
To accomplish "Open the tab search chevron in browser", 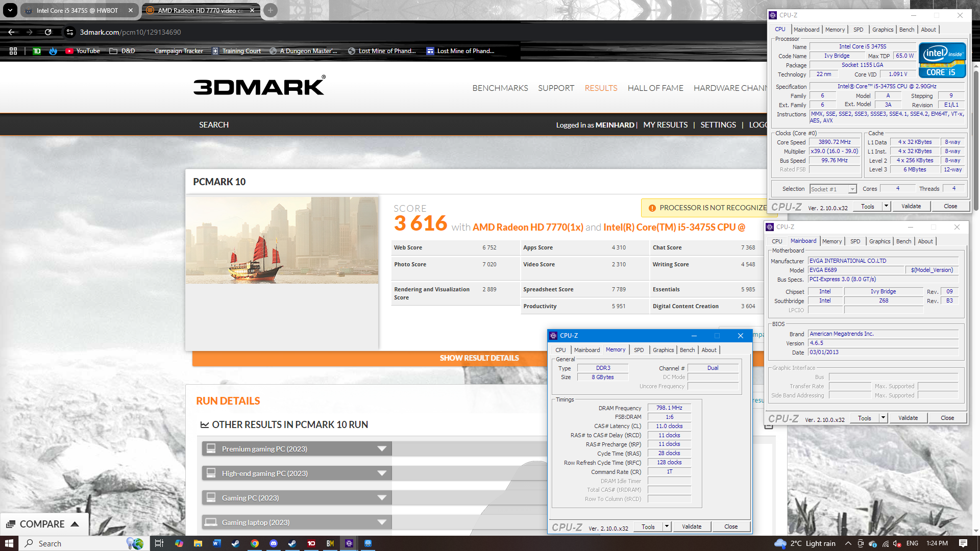I will pyautogui.click(x=10, y=10).
